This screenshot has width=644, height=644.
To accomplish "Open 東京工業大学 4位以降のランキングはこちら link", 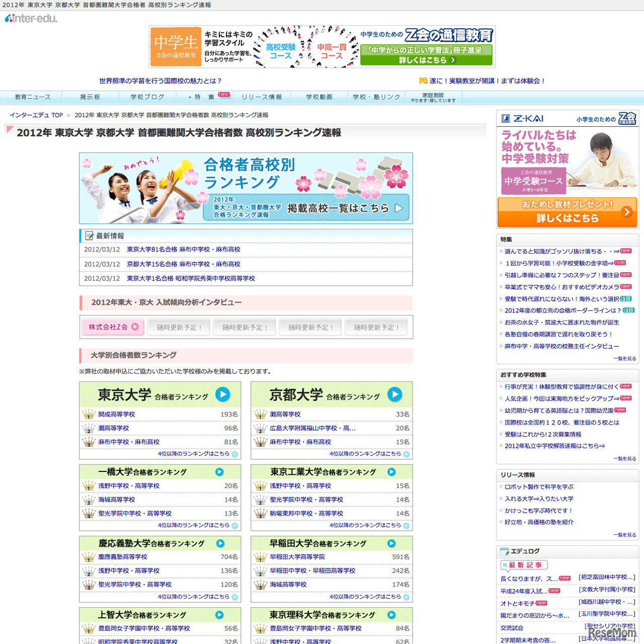I will click(x=365, y=525).
